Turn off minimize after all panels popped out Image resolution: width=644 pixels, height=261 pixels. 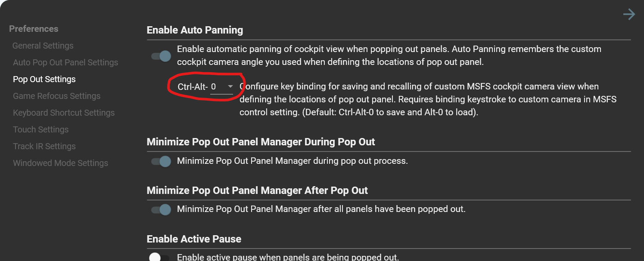coord(161,209)
